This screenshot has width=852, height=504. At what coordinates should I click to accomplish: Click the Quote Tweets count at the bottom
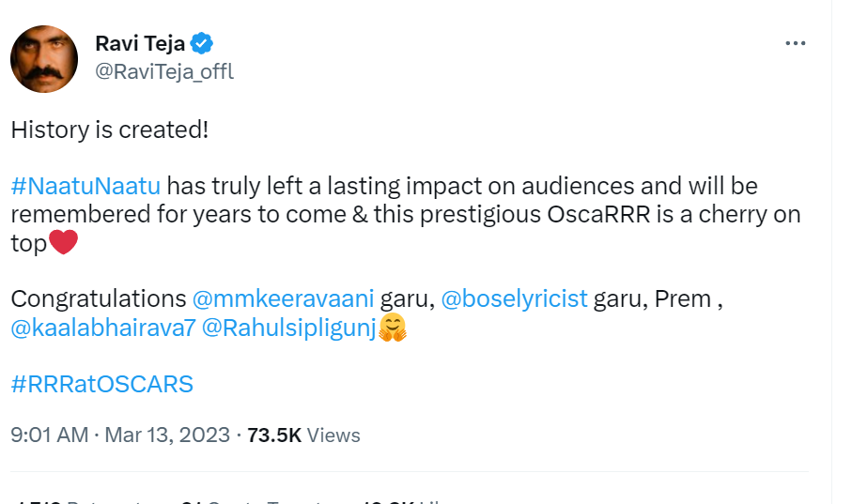244,502
